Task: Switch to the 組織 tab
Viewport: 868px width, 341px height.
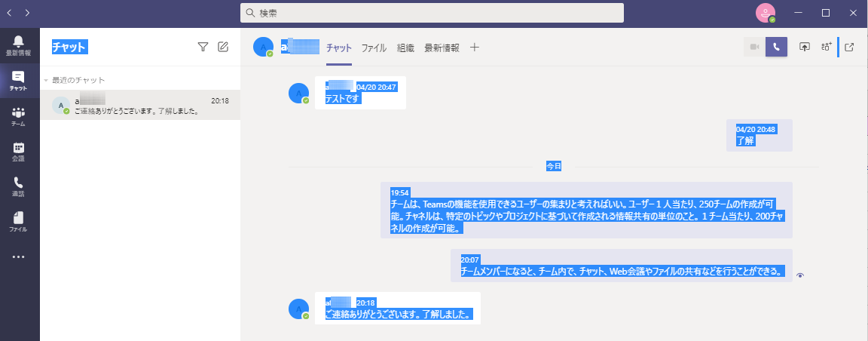Action: coord(405,48)
